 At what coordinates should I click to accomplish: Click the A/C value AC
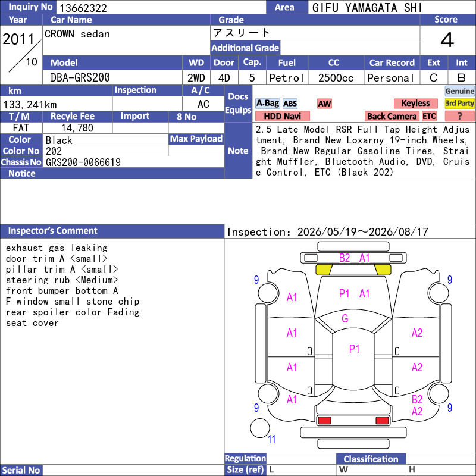pos(203,104)
